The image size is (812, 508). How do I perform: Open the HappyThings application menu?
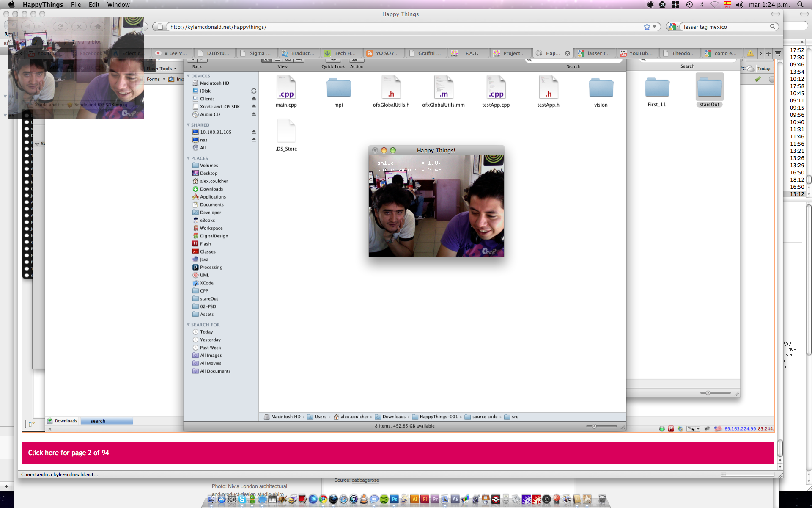coord(43,4)
